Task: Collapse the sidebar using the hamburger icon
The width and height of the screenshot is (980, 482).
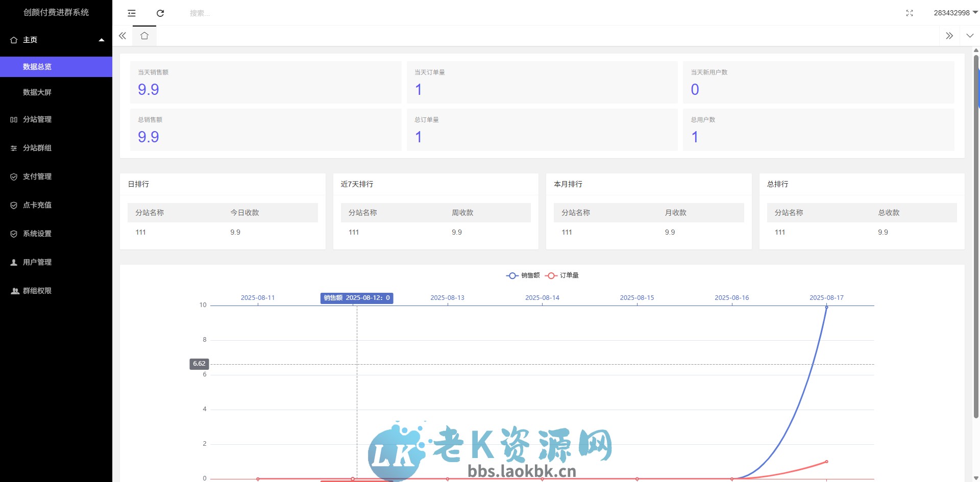Action: [x=131, y=13]
